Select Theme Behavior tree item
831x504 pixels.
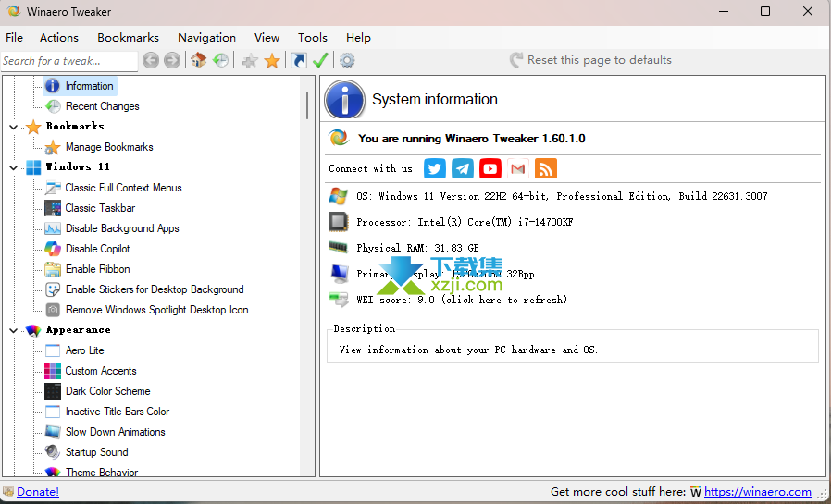[102, 472]
